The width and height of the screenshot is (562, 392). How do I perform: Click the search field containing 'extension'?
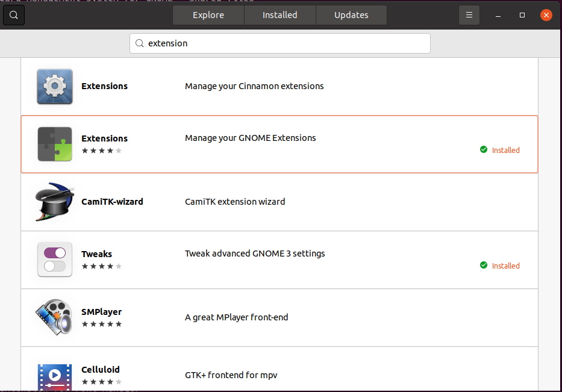[280, 43]
